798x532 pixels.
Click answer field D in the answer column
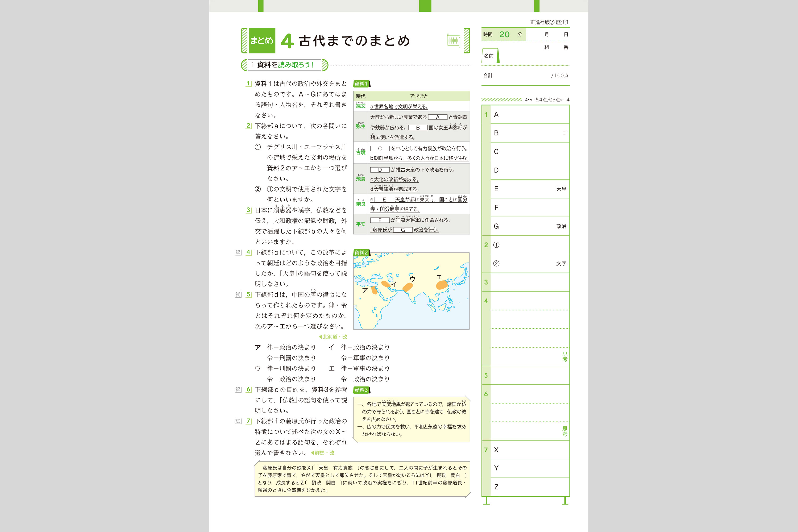(x=530, y=170)
